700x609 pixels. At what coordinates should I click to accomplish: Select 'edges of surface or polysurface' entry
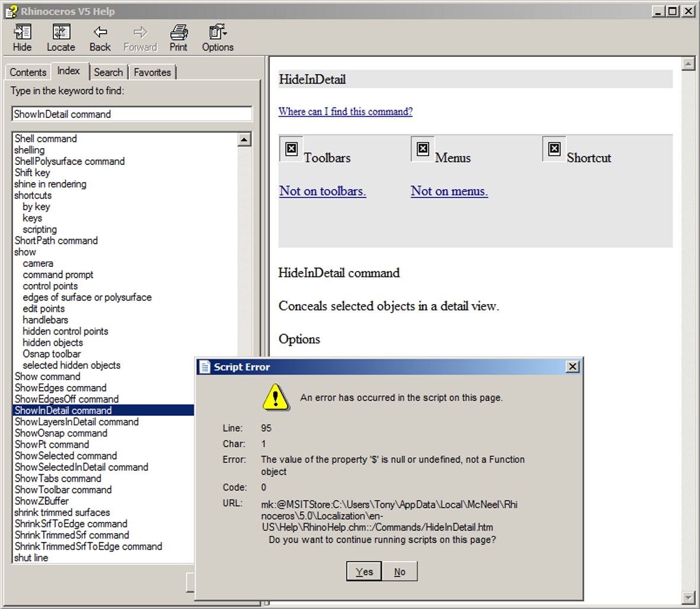click(x=87, y=297)
